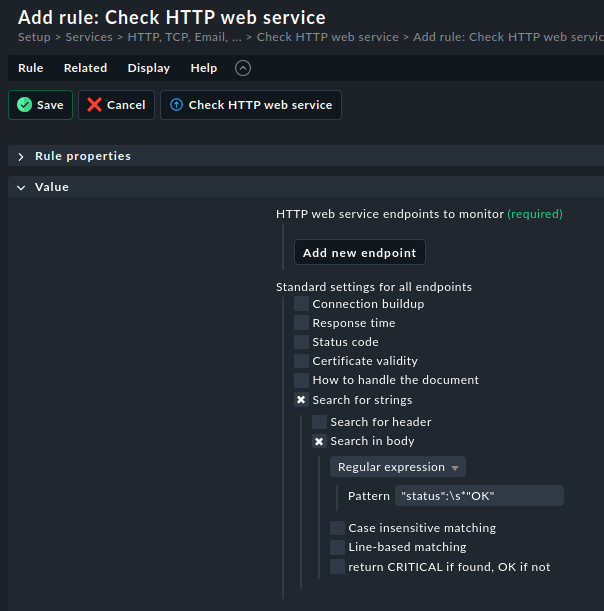The width and height of the screenshot is (604, 611).
Task: Click the green checkmark Save icon
Action: [25, 105]
